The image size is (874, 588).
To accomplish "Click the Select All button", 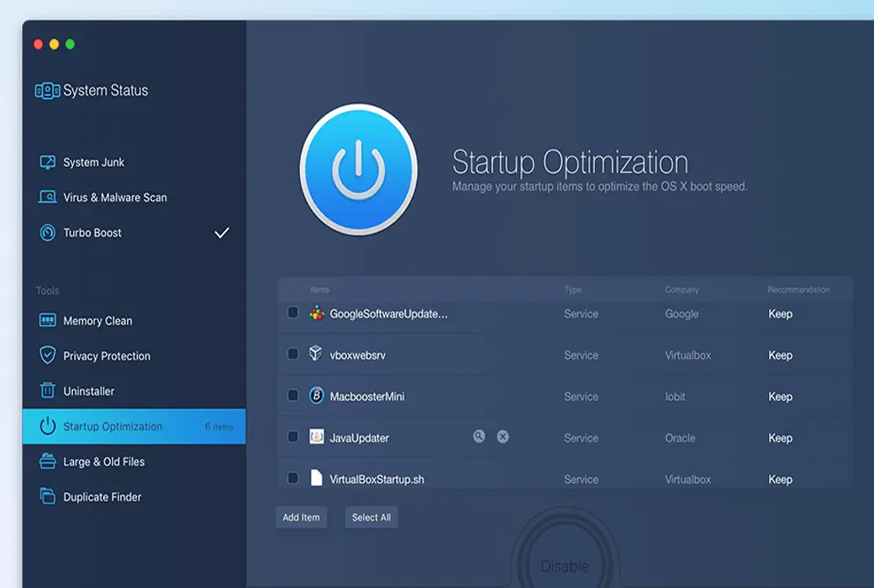I will point(371,517).
